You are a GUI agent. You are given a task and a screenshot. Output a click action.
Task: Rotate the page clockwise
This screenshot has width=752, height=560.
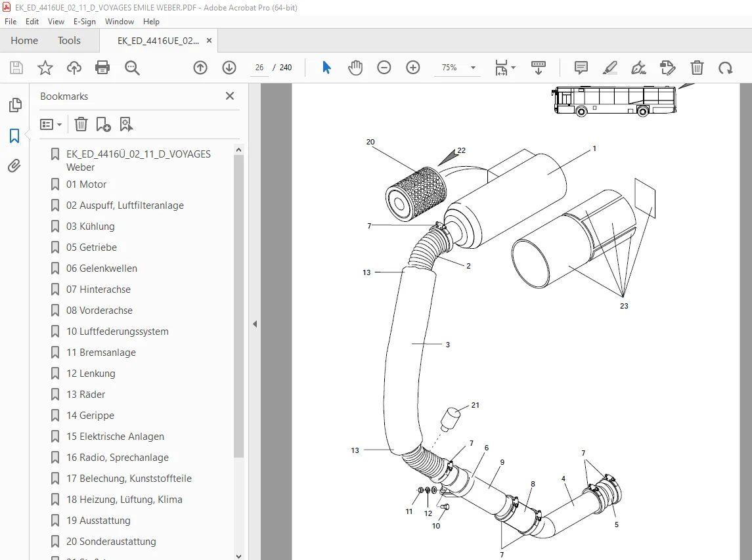coord(725,68)
